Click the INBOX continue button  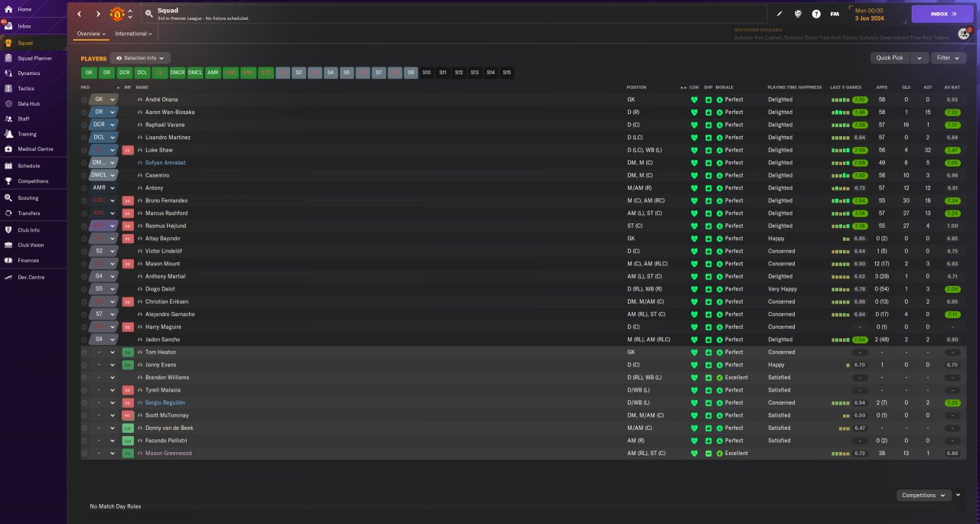pyautogui.click(x=942, y=14)
